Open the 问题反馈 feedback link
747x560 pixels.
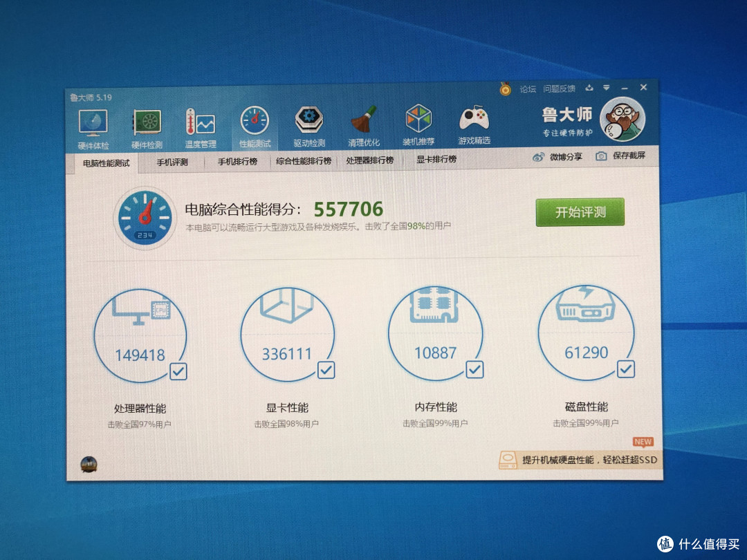pyautogui.click(x=560, y=88)
